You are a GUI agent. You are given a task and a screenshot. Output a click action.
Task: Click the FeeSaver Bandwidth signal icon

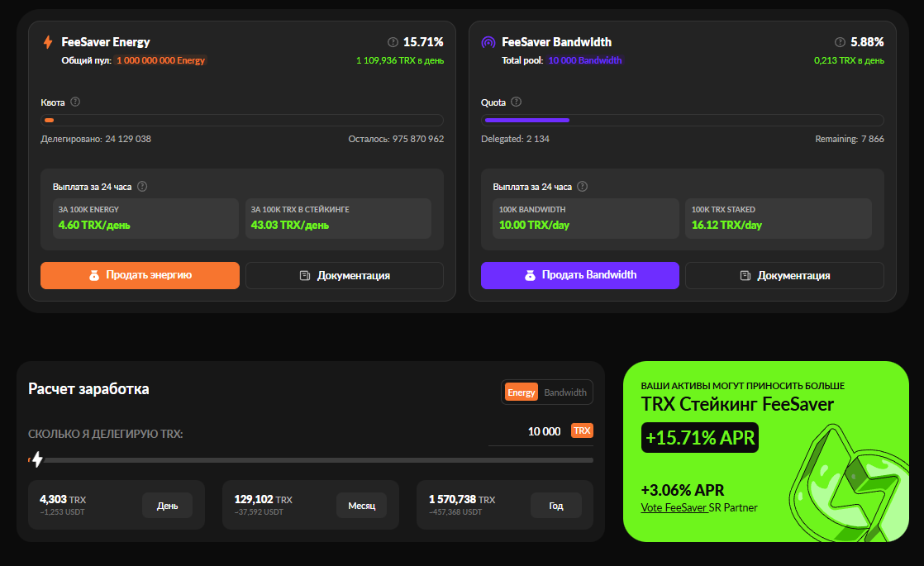488,42
